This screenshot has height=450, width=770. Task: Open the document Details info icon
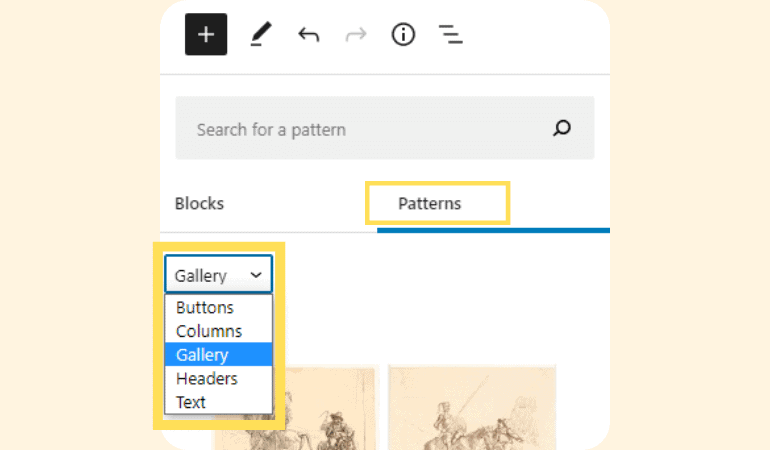click(x=403, y=34)
